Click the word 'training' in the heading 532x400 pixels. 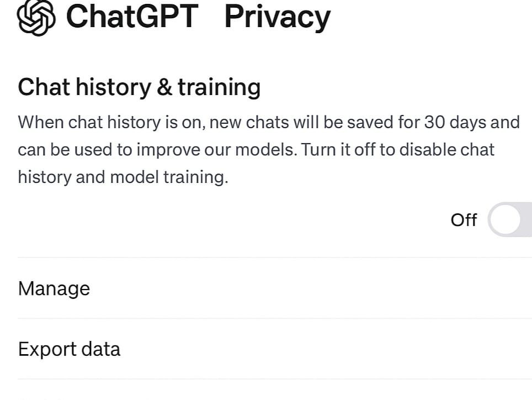click(219, 88)
